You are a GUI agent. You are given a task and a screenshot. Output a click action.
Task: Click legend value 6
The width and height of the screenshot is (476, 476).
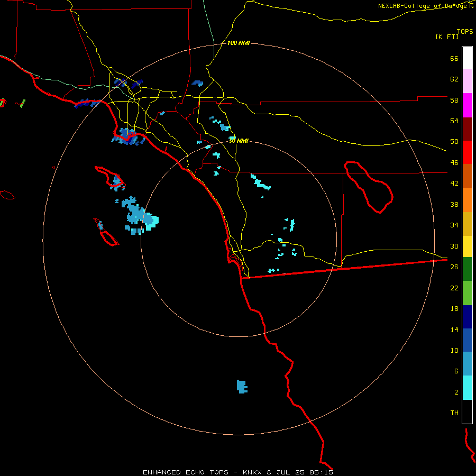point(456,371)
